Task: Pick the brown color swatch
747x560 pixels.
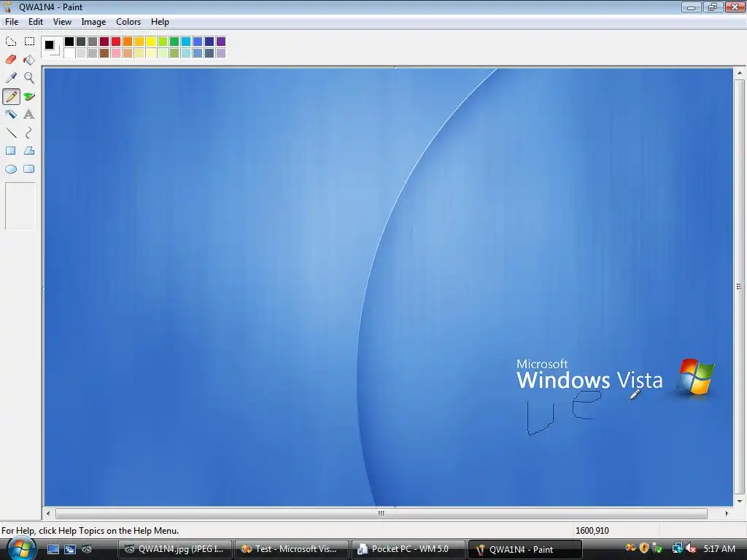Action: [x=104, y=52]
